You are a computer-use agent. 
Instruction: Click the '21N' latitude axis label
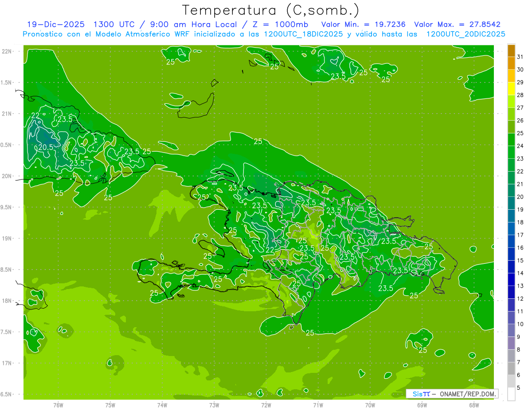point(7,114)
